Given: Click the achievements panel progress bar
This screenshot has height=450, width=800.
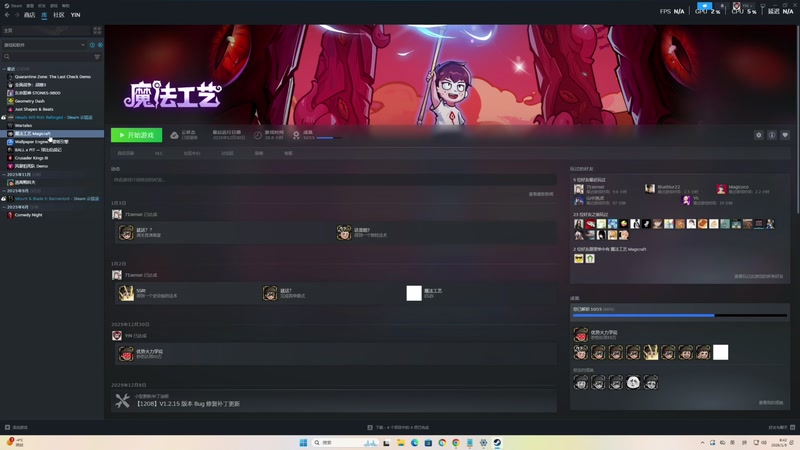Looking at the screenshot, I should [680, 316].
